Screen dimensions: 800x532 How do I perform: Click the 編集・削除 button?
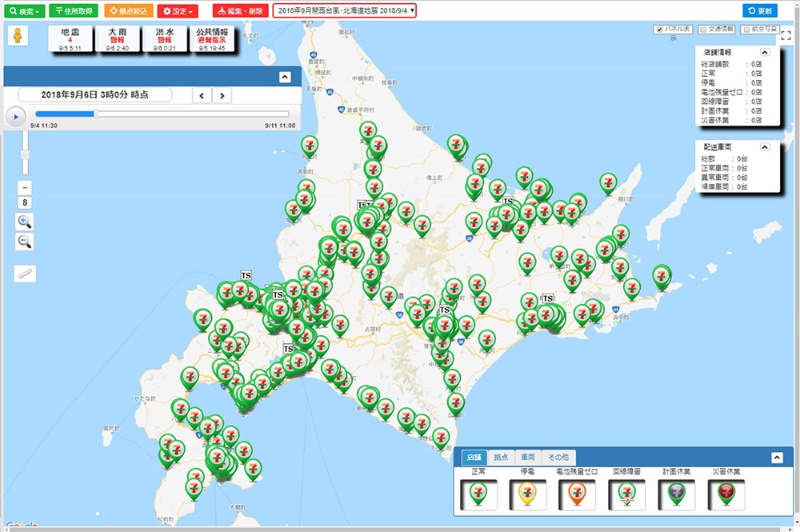click(239, 10)
